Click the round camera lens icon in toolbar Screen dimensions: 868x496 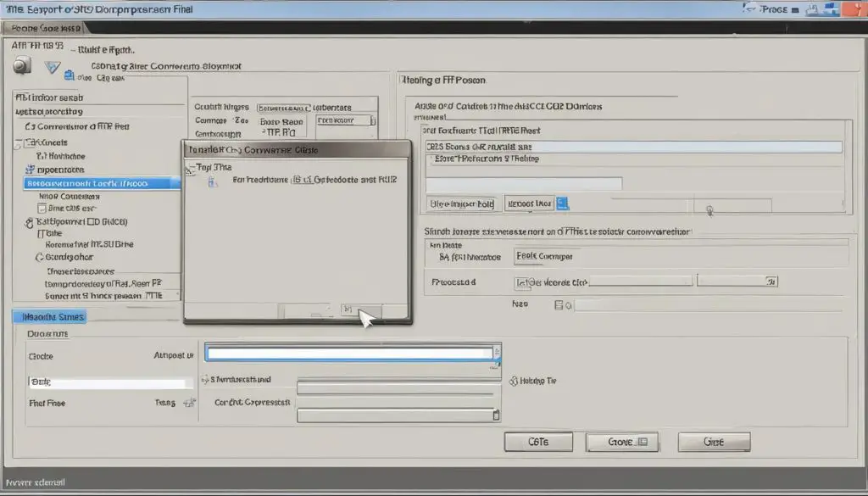[x=21, y=64]
